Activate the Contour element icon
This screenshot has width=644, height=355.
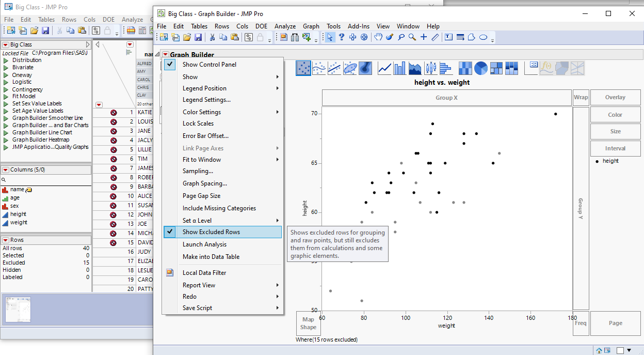(x=365, y=68)
